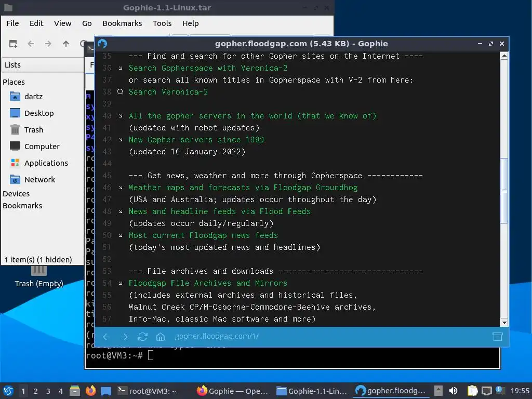Switch to Gophie-1.1-Linux file manager taskbar button
Screen dimensions: 532x399
[312, 391]
